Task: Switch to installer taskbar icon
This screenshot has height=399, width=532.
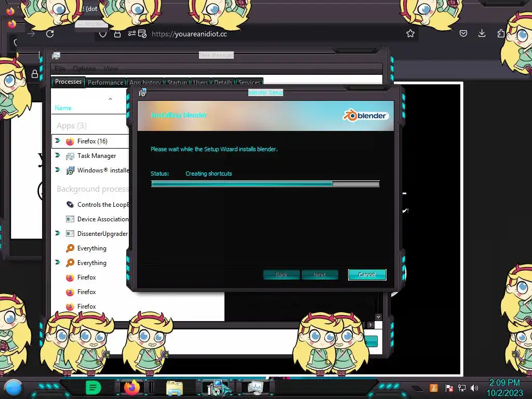Action: (216, 388)
